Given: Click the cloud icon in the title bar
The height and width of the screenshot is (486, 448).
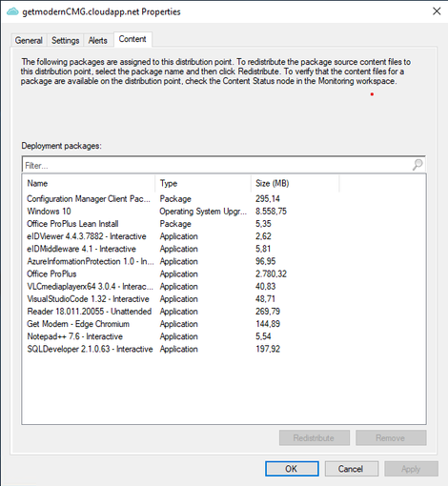Looking at the screenshot, I should click(13, 11).
